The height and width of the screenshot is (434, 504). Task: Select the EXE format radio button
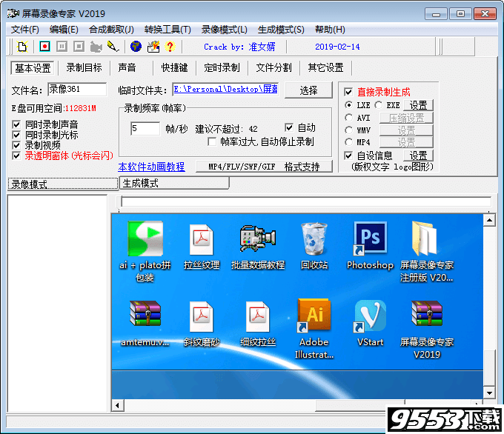tap(378, 105)
